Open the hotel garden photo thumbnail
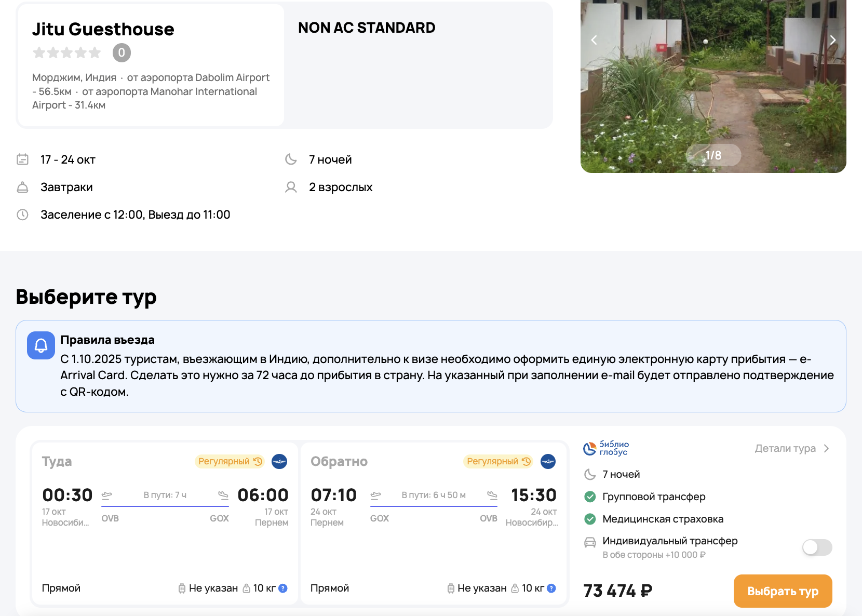862x616 pixels. (x=713, y=93)
